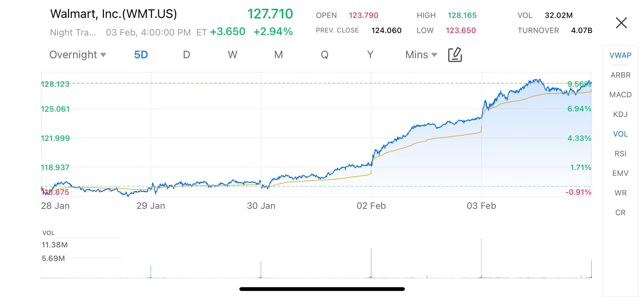Open the chart drawing edit tool
Image resolution: width=644 pixels, height=297 pixels.
pos(455,55)
